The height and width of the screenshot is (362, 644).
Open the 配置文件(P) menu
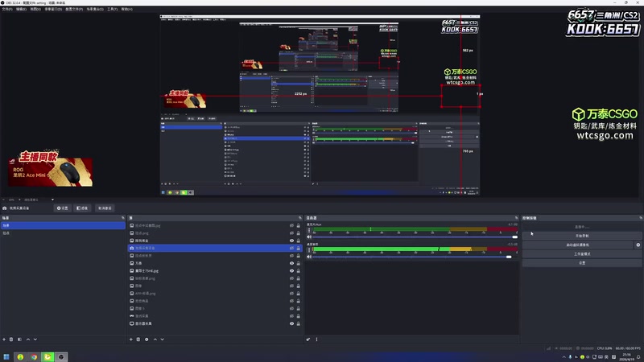pos(74,9)
